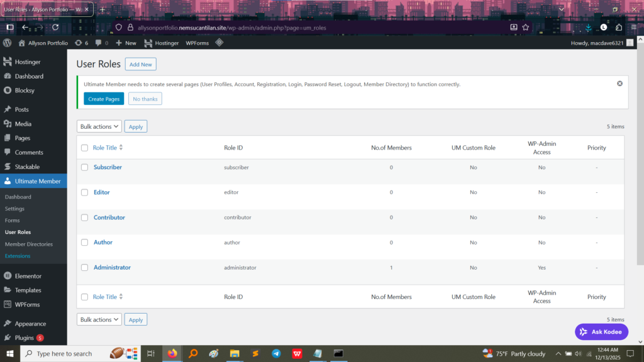The width and height of the screenshot is (644, 362).
Task: Tick the Administrator role checkbox
Action: pyautogui.click(x=84, y=268)
